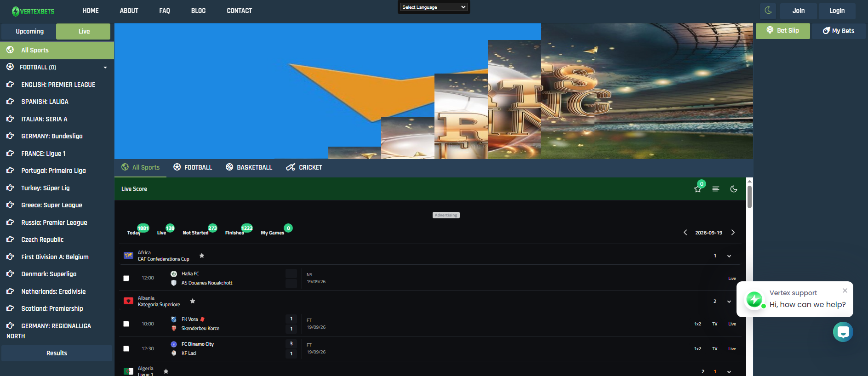This screenshot has width=868, height=376.
Task: Click the Albania flag icon
Action: click(128, 301)
